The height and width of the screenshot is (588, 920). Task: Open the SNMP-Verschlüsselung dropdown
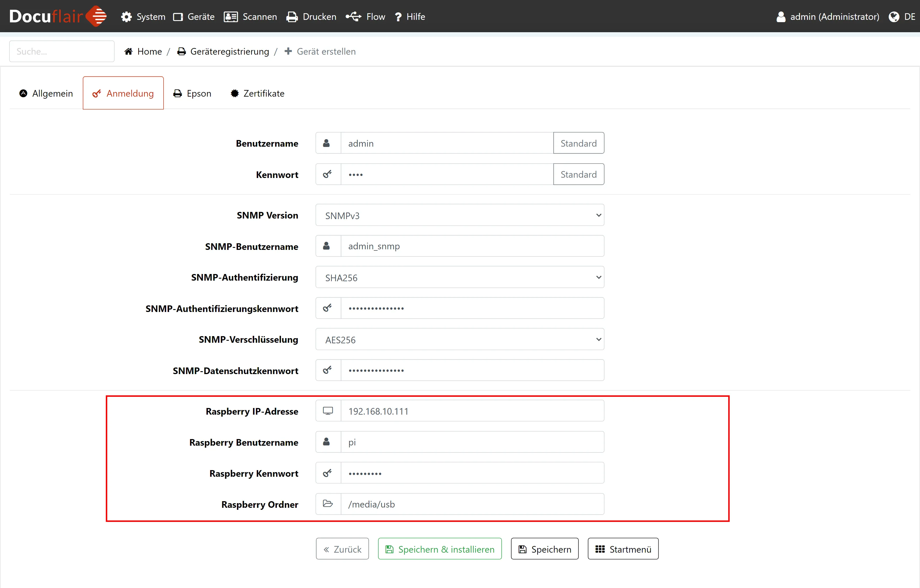[460, 340]
